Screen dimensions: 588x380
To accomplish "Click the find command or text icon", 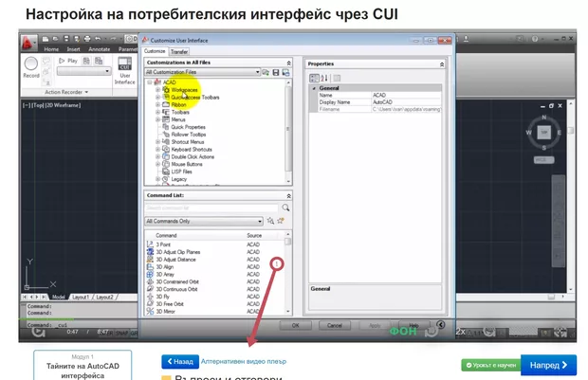I will point(270,221).
